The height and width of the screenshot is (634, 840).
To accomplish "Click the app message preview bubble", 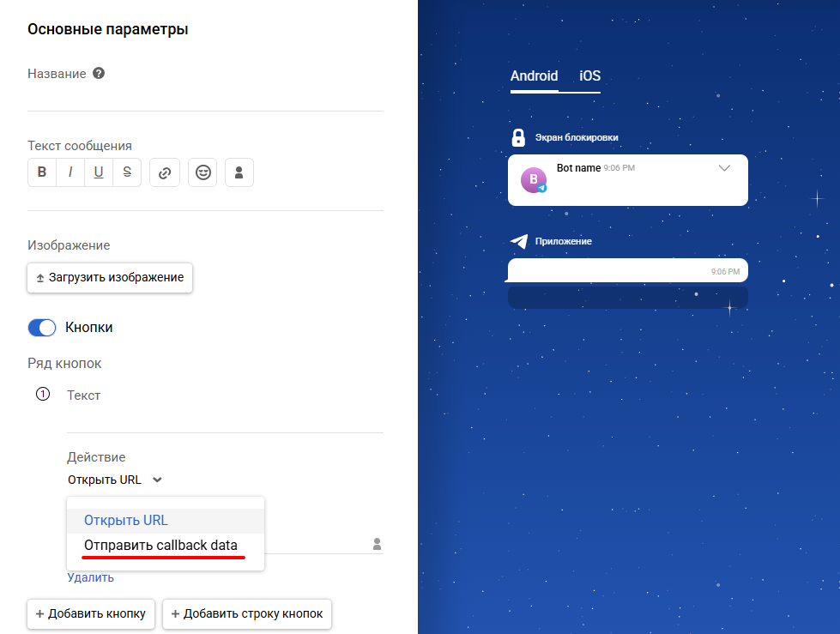I will (x=627, y=270).
